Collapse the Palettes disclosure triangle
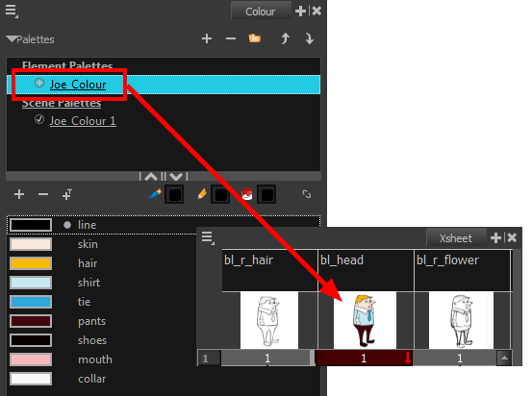The image size is (532, 396). tap(12, 39)
